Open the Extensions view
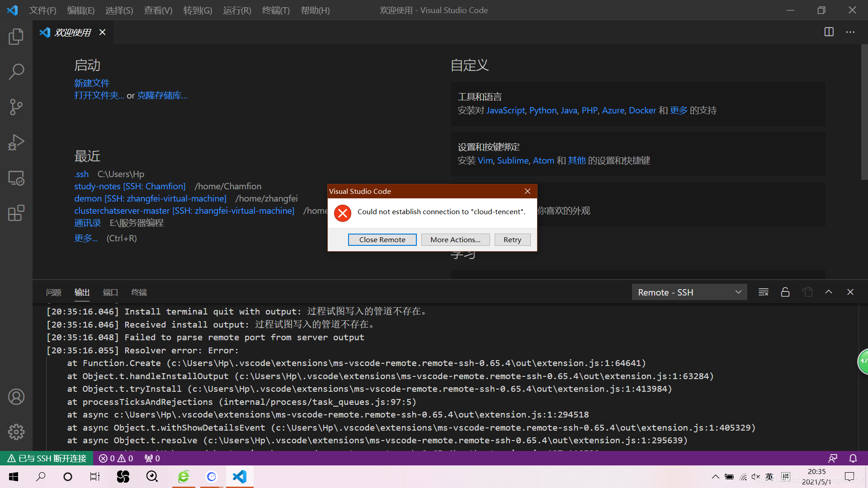 click(16, 213)
